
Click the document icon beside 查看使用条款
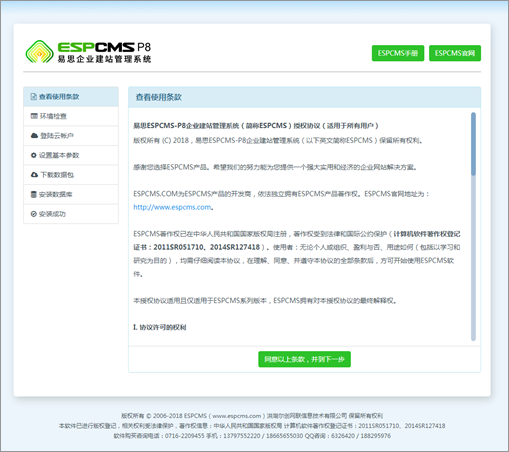click(x=33, y=97)
